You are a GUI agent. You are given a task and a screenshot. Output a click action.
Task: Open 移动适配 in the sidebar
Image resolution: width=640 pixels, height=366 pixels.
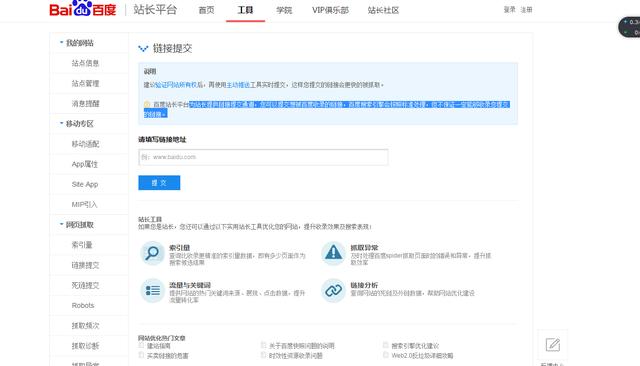click(85, 144)
